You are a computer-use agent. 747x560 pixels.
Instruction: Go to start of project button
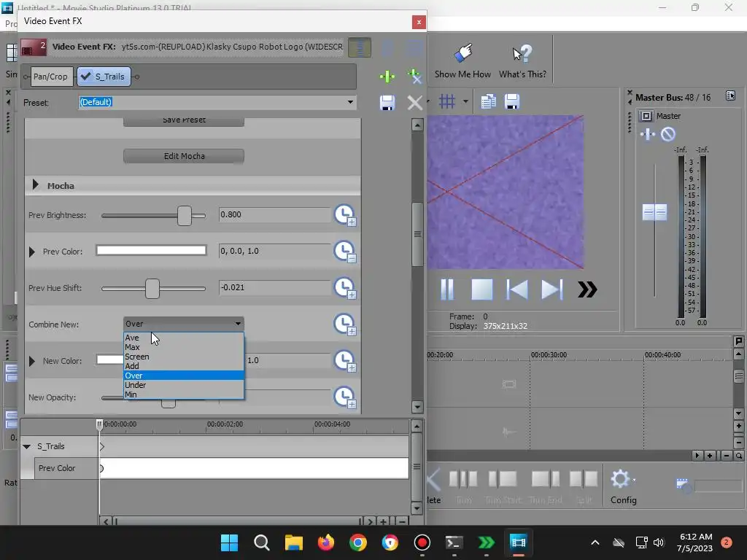click(517, 289)
